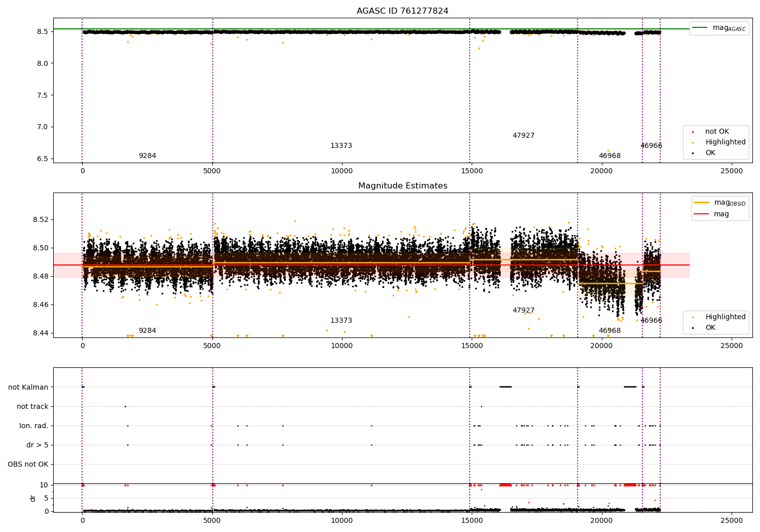
Task: Click x-axis tick 25000 under the Magnitude Estimates plot
Action: [732, 346]
